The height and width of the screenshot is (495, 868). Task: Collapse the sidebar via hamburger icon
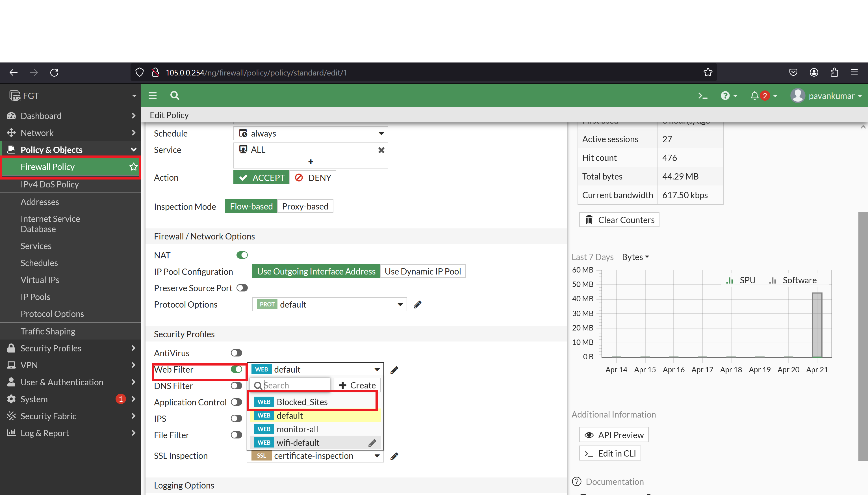tap(152, 96)
